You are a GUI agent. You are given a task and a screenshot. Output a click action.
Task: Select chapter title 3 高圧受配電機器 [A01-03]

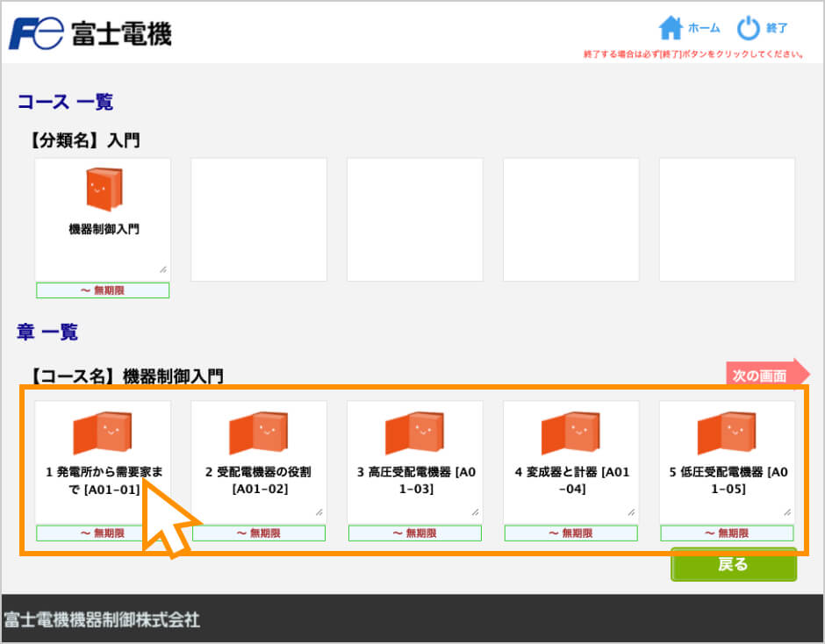[416, 481]
